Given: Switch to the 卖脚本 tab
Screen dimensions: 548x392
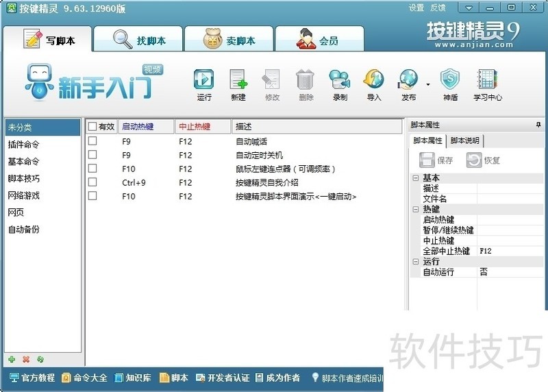Looking at the screenshot, I should point(229,39).
